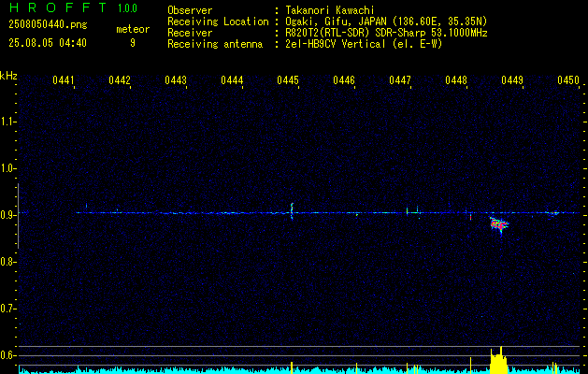Click the 0.9 kHz axis label
The height and width of the screenshot is (374, 588).
(7, 215)
